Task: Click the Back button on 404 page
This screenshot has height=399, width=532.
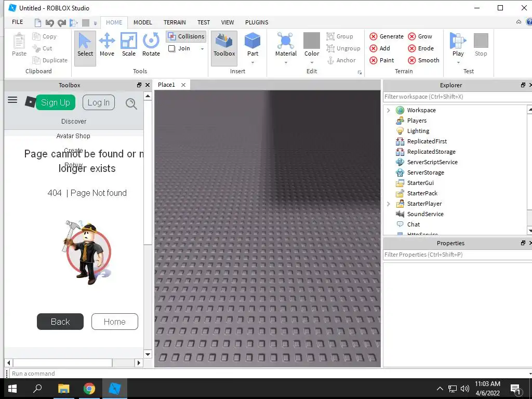Action: [x=60, y=322]
